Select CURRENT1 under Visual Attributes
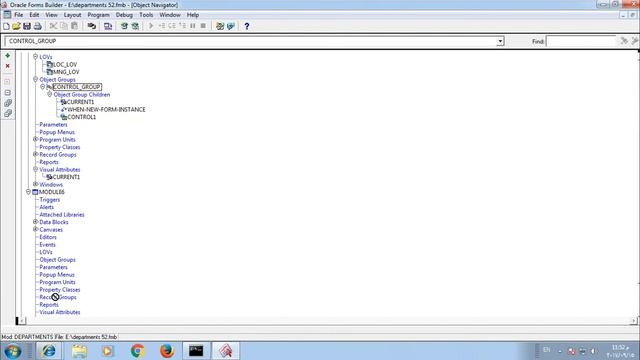This screenshot has height=360, width=640. 66,177
